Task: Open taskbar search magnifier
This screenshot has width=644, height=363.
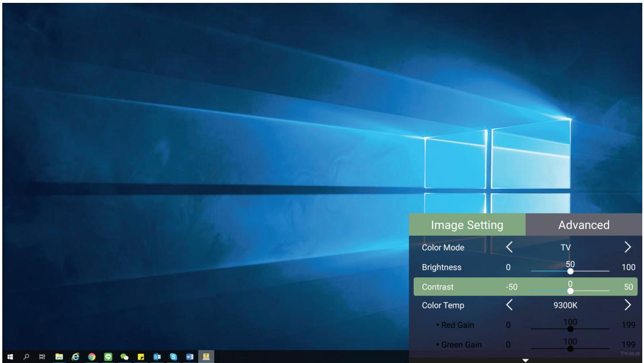Action: point(26,357)
